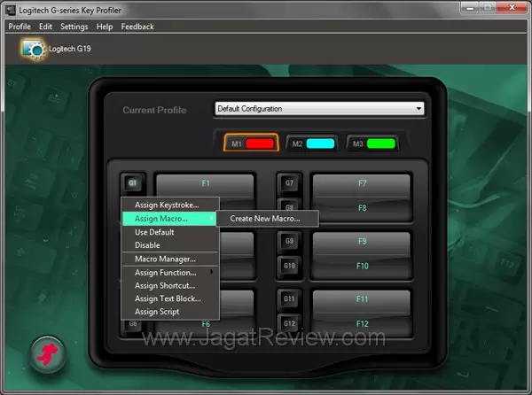Open the Profile menu
The height and width of the screenshot is (395, 532).
coord(20,27)
